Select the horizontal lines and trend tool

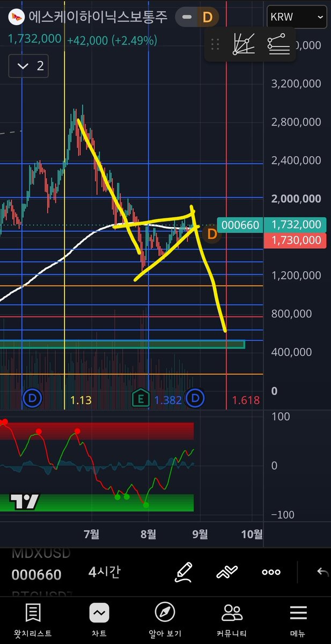pos(279,44)
